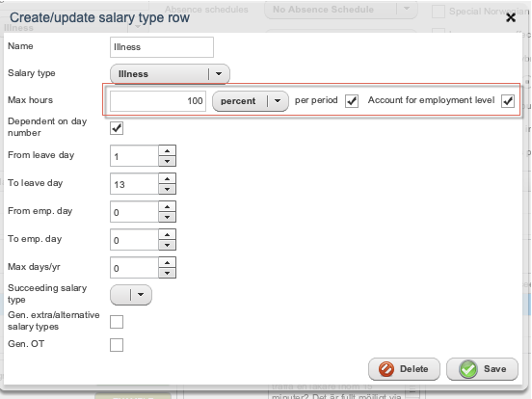Enable the Gen. OT checkbox

click(x=117, y=345)
